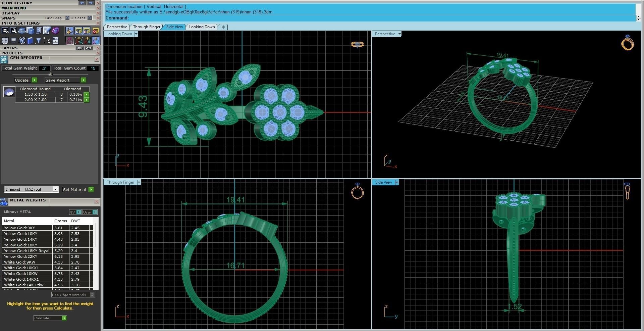
Task: Click the magenta gumball icon
Action: (69, 41)
